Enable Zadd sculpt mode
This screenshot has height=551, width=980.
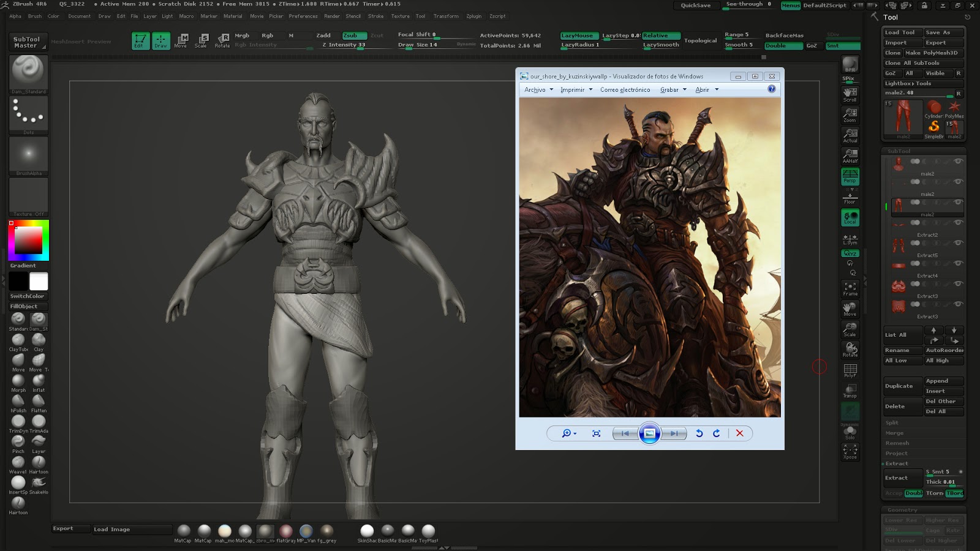pyautogui.click(x=323, y=36)
